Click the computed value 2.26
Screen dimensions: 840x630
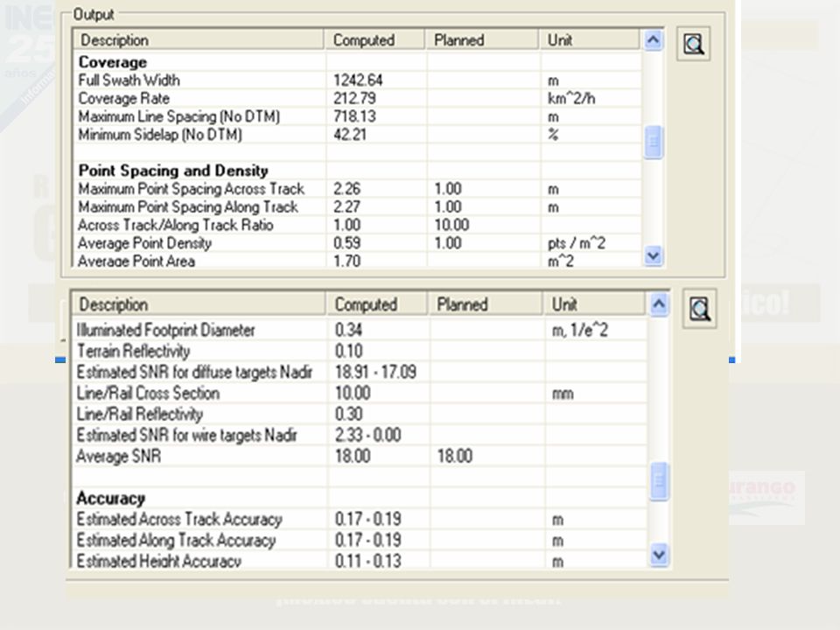(346, 189)
